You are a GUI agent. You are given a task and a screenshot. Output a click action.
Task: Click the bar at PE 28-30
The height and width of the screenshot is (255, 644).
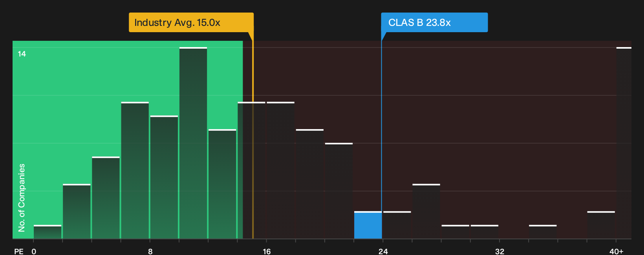click(456, 231)
